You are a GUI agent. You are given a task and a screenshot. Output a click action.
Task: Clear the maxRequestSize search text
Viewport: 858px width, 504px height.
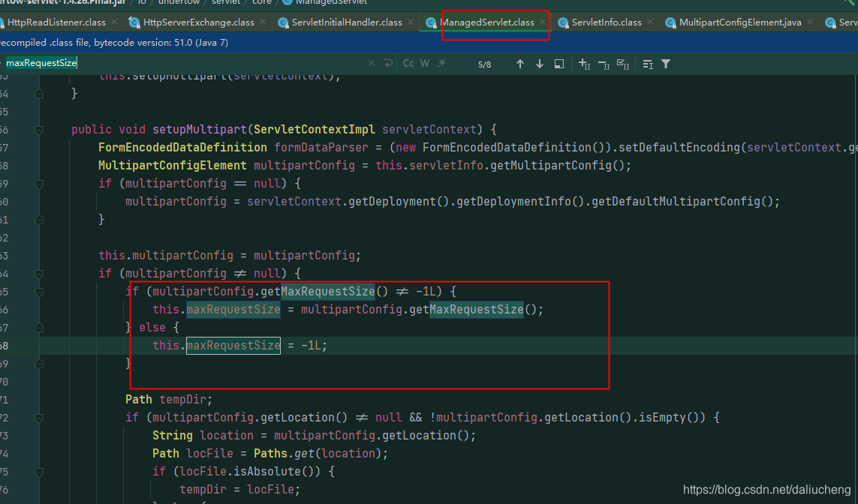pos(372,64)
